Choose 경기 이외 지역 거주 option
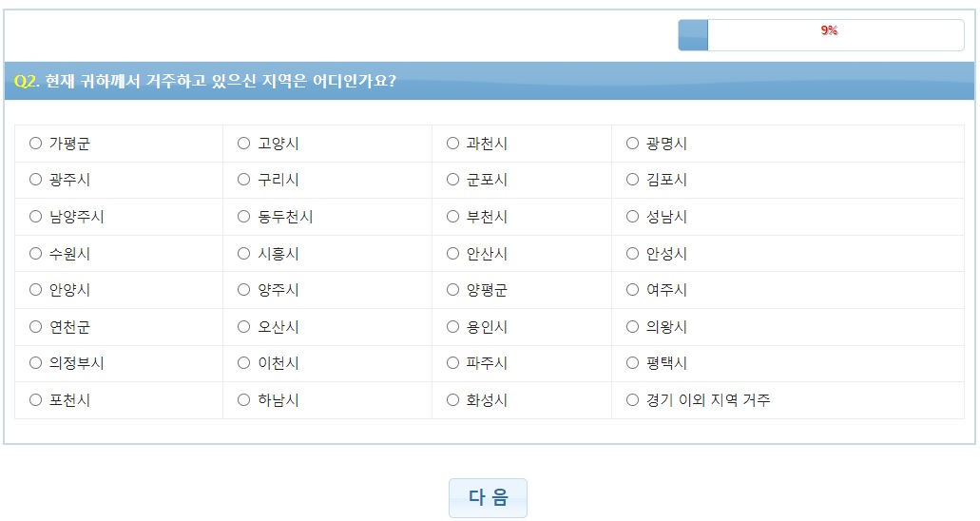 point(632,399)
